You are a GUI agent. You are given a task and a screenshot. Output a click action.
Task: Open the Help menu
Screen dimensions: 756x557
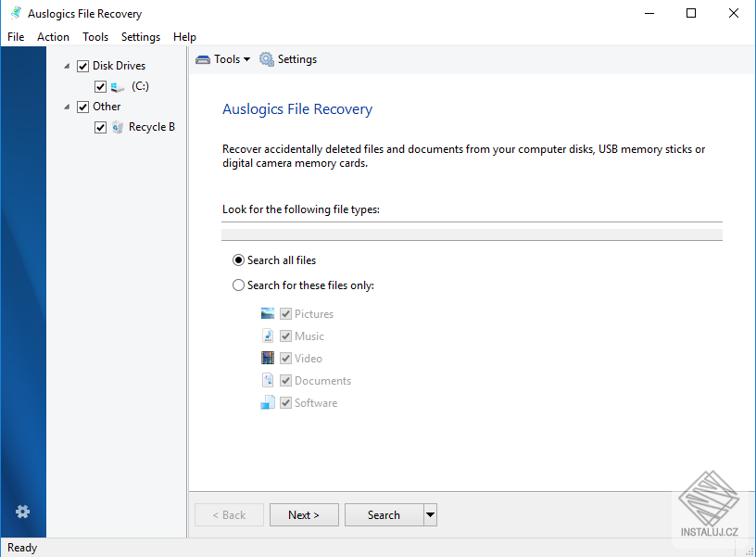(184, 36)
